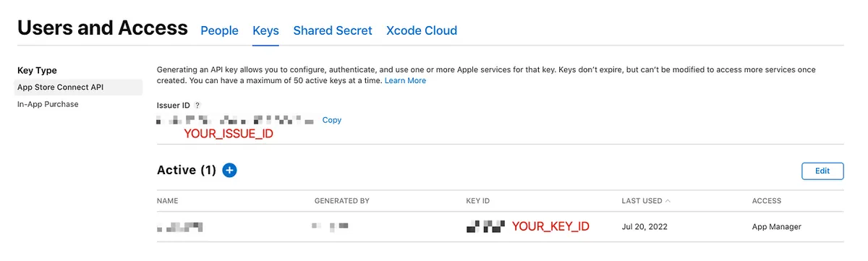Sort keys by NAME column header
The height and width of the screenshot is (261, 868).
tap(167, 201)
